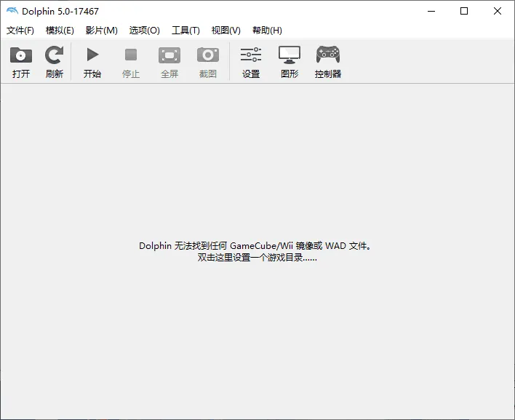Click the Dolphin logo in title bar
515x420 pixels.
click(x=12, y=11)
